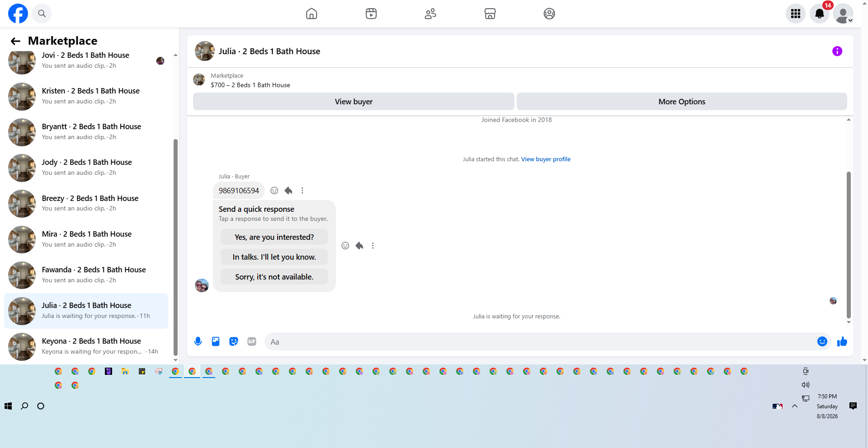Open the Fawanda conversation
The width and height of the screenshot is (868, 448).
coord(86,275)
